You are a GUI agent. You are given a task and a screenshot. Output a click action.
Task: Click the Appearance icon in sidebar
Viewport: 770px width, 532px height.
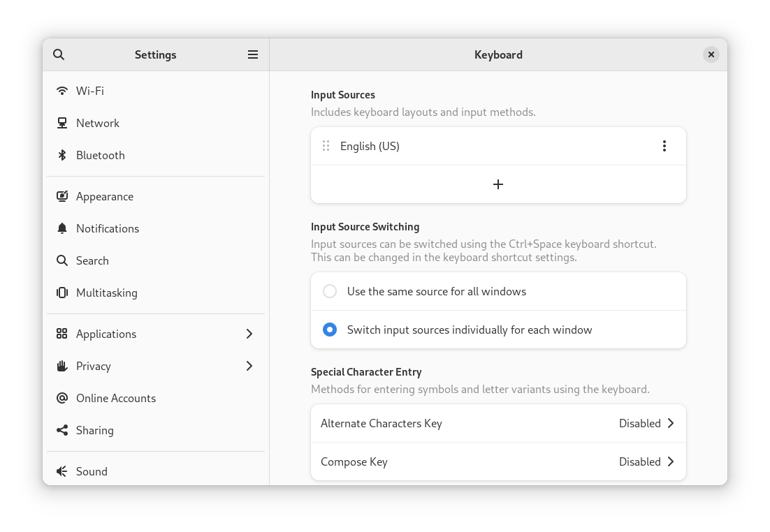coord(62,196)
